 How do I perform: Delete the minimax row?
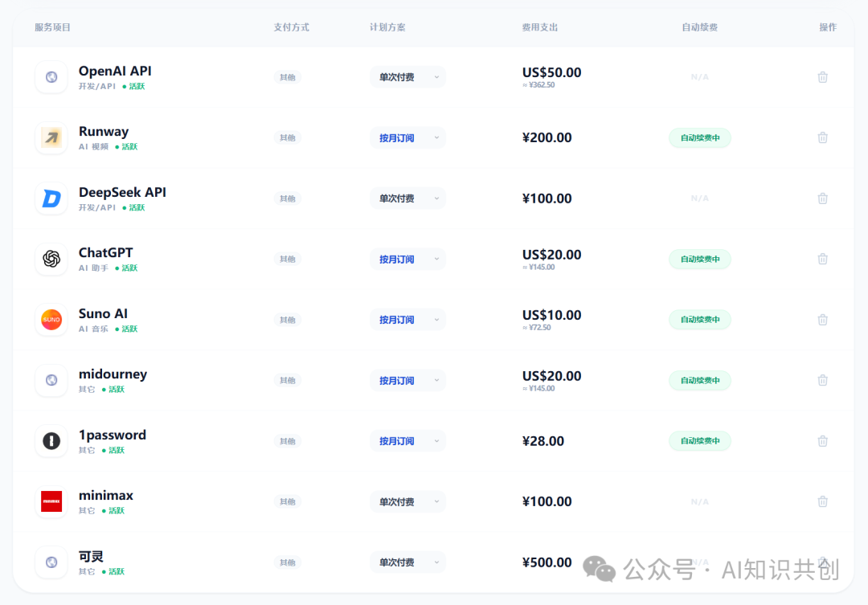click(x=823, y=501)
